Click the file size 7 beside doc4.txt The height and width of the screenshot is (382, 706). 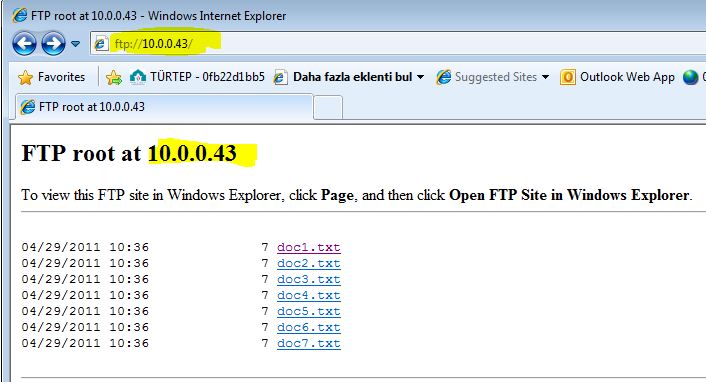tap(265, 296)
